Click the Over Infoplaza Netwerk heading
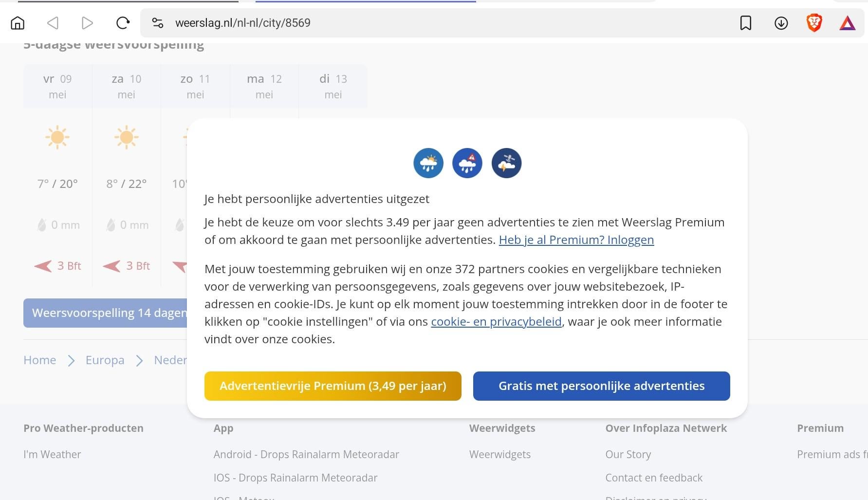This screenshot has height=500, width=868. click(666, 428)
